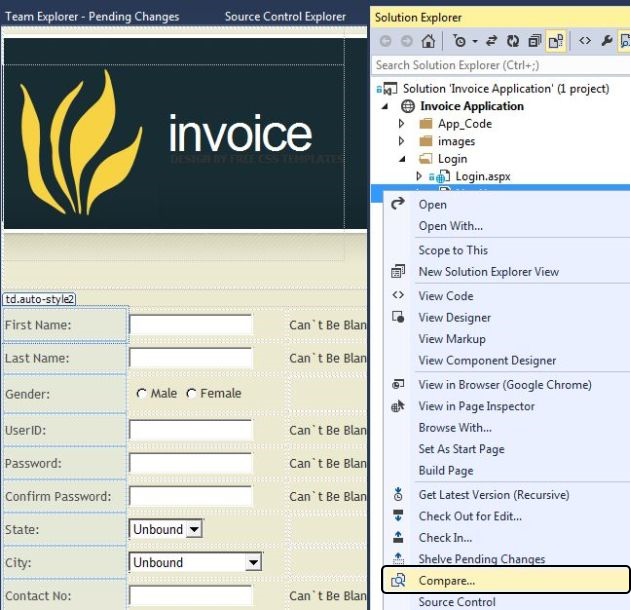
Task: Switch to Team Explorer - Pending Changes tab
Action: pyautogui.click(x=92, y=16)
